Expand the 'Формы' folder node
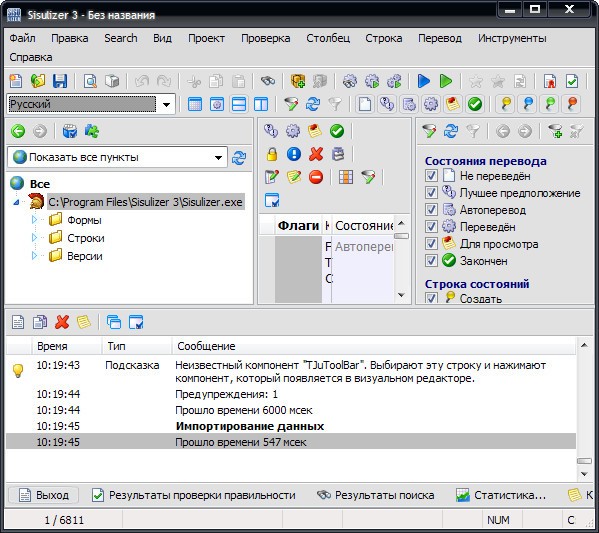599x533 pixels. click(x=34, y=220)
